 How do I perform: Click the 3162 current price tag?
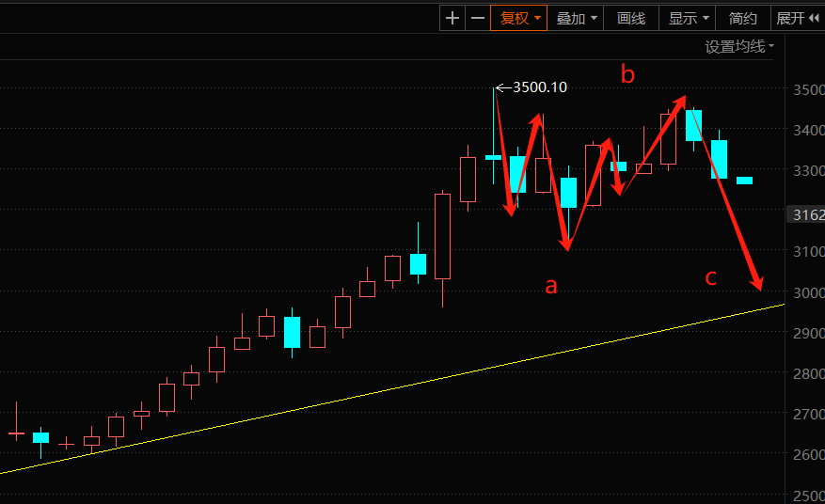tap(808, 214)
